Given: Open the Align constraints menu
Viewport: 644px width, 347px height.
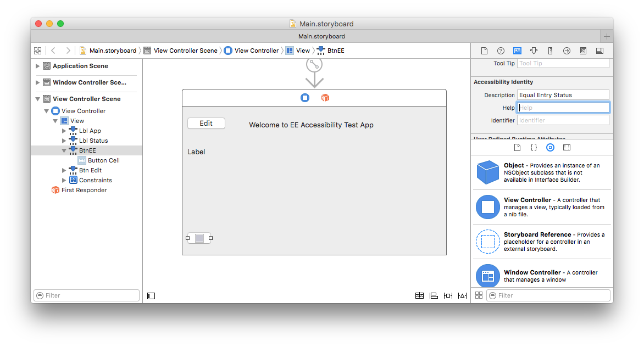Looking at the screenshot, I should [434, 296].
